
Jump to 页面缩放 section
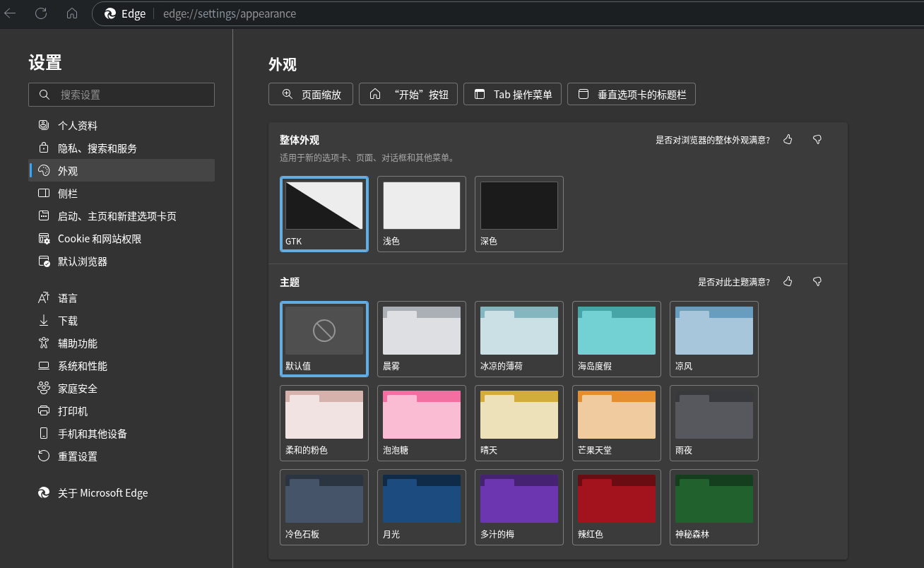click(311, 94)
